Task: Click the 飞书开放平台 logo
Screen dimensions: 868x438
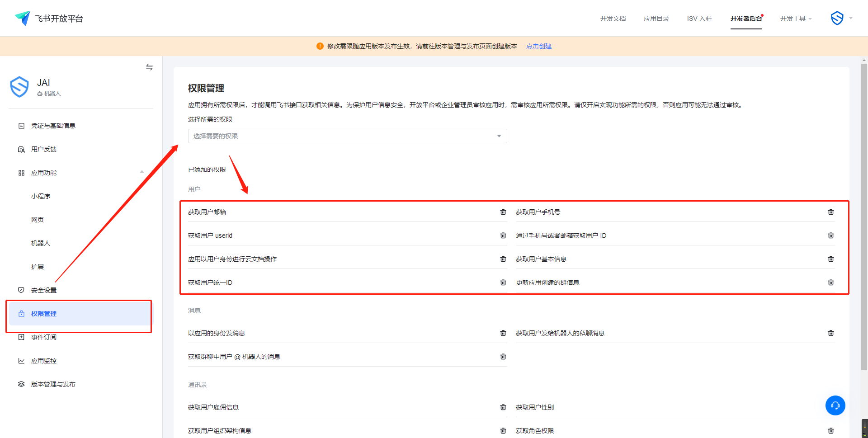Action: pyautogui.click(x=49, y=19)
